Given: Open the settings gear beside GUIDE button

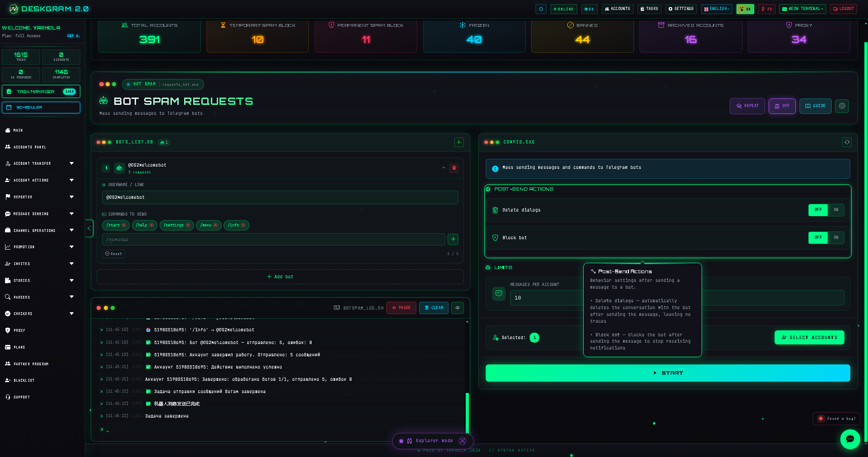Looking at the screenshot, I should coord(842,106).
